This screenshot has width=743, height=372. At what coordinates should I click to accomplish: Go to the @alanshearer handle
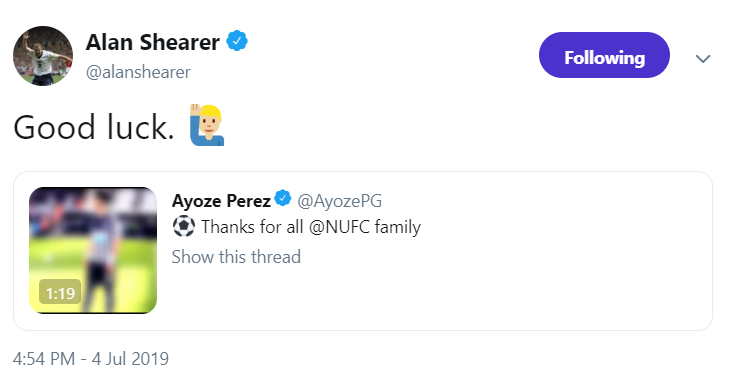pyautogui.click(x=138, y=72)
